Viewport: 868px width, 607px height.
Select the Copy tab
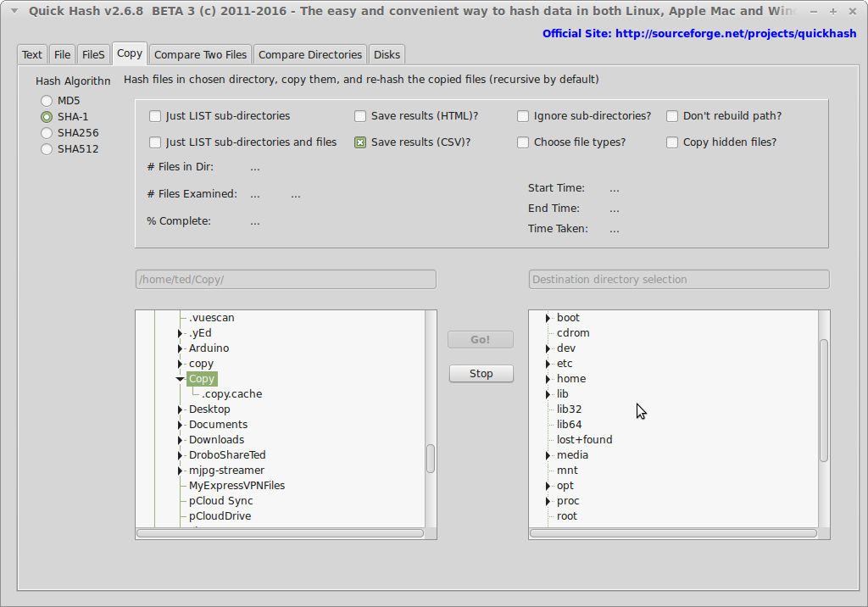tap(130, 53)
